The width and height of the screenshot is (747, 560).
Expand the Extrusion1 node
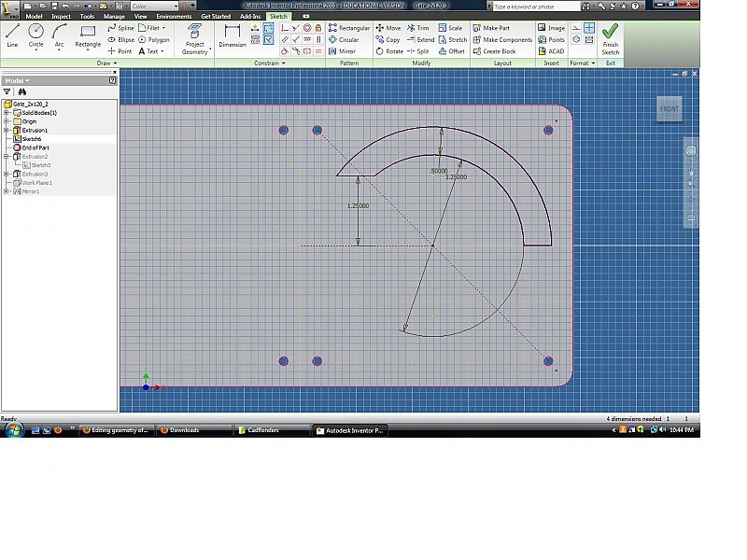point(7,130)
